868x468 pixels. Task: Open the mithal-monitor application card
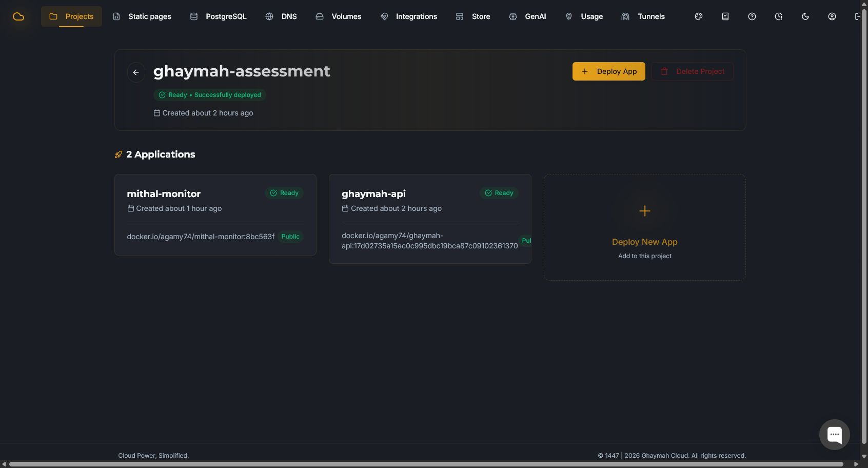215,215
